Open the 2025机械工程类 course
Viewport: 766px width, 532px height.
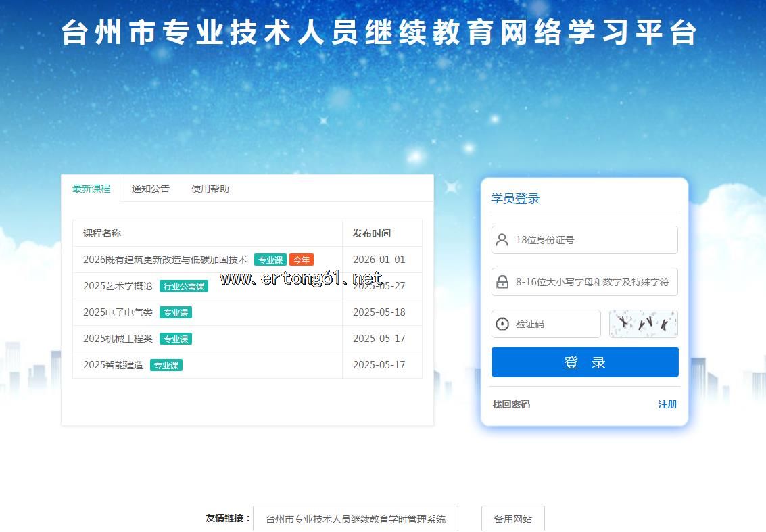click(118, 339)
